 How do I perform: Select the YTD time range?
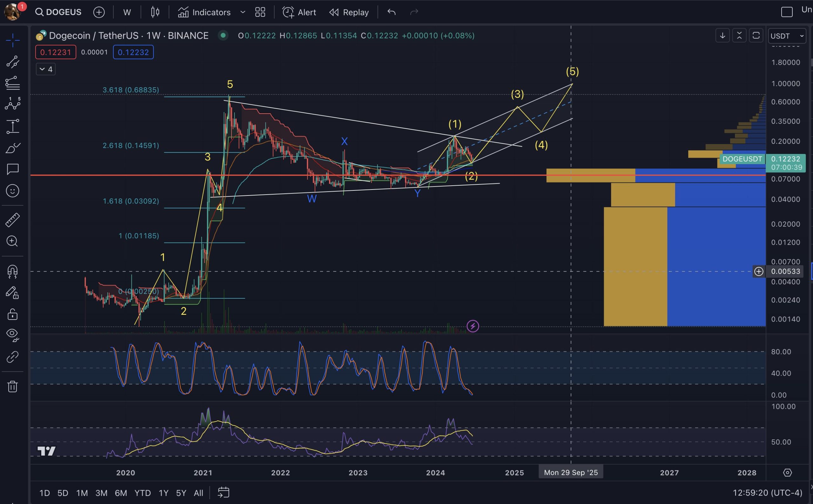coord(142,493)
